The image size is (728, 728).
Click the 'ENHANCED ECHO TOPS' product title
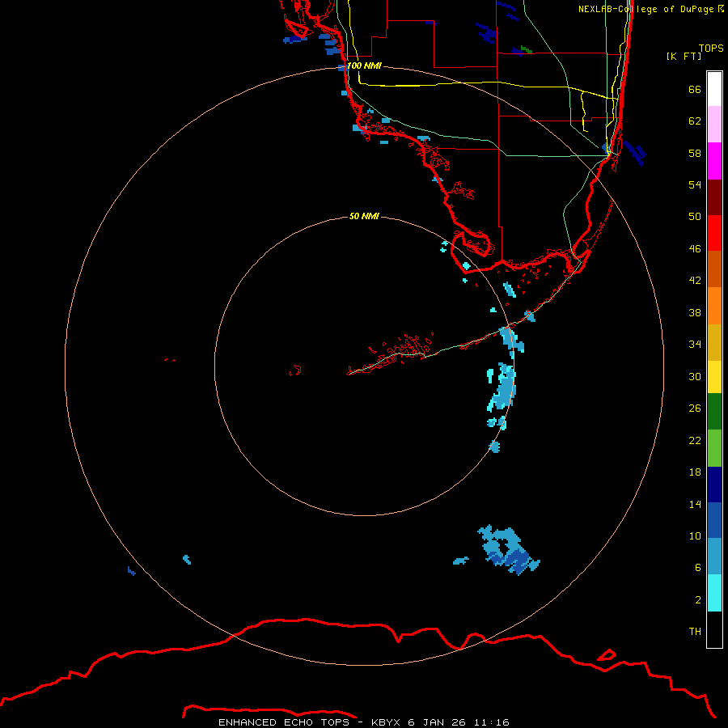click(284, 722)
